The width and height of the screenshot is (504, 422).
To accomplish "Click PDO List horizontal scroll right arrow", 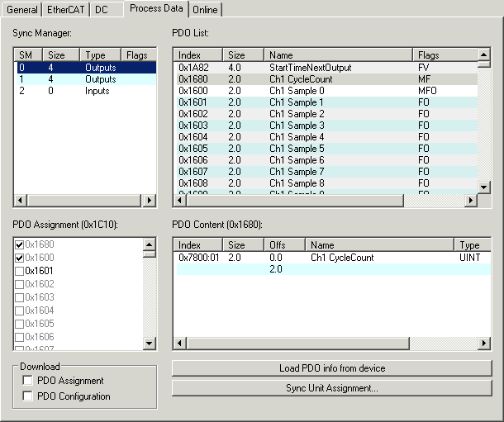I will pos(471,201).
